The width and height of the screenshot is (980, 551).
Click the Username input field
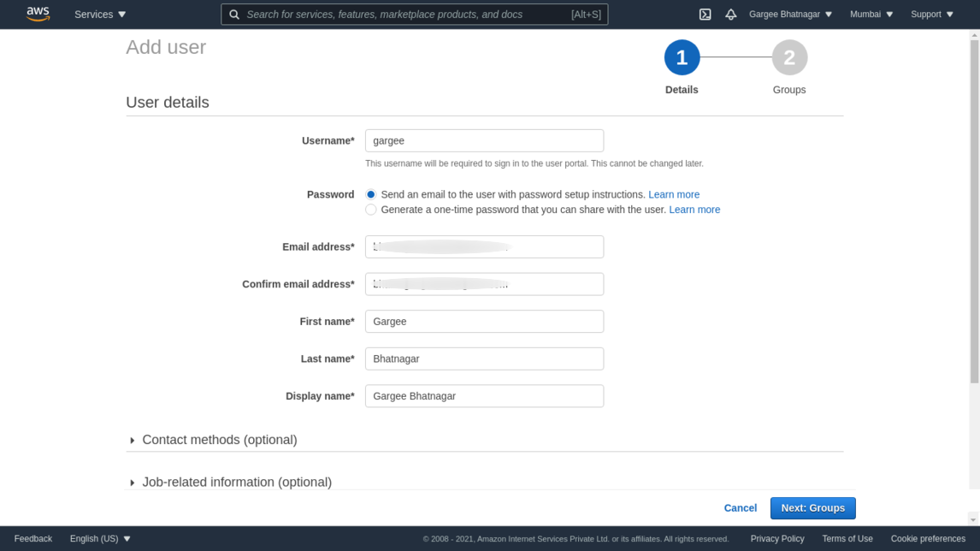click(484, 140)
